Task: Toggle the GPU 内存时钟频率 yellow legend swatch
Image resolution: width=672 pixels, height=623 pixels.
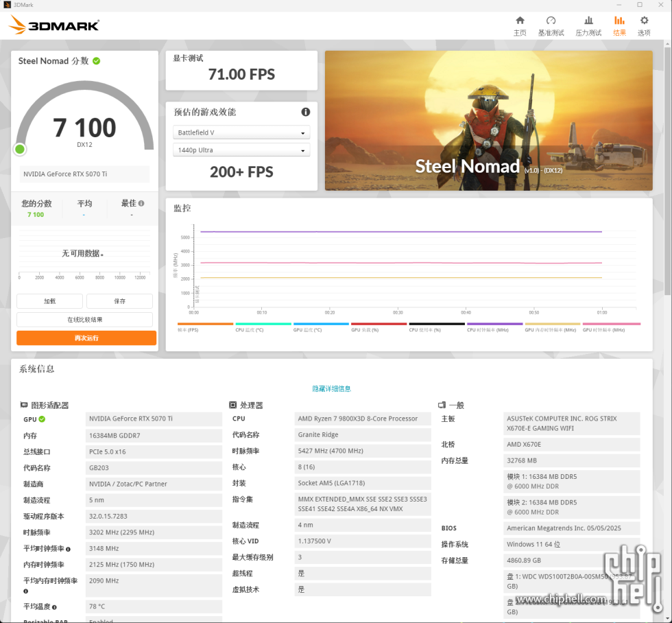Action: click(553, 324)
